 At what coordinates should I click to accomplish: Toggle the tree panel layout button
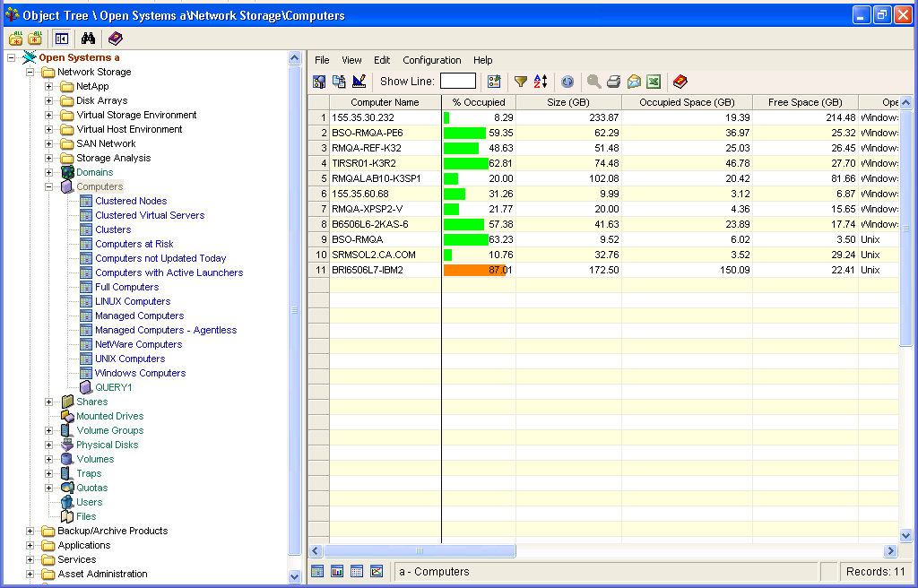[x=61, y=39]
